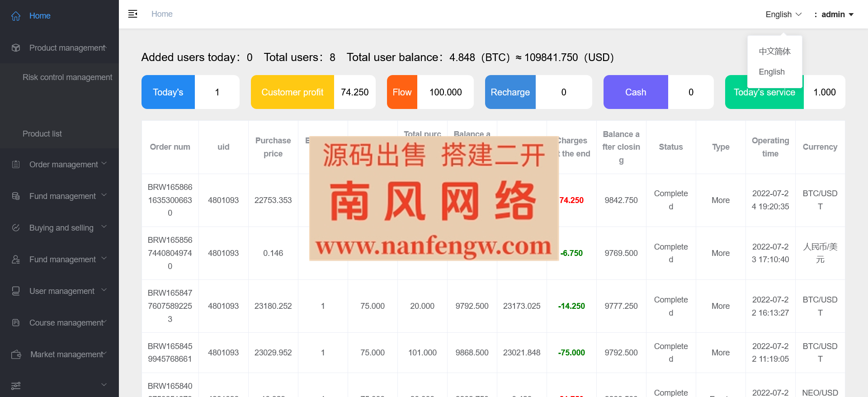The width and height of the screenshot is (868, 397).
Task: Click the purple Cash stat tile
Action: pyautogui.click(x=635, y=92)
